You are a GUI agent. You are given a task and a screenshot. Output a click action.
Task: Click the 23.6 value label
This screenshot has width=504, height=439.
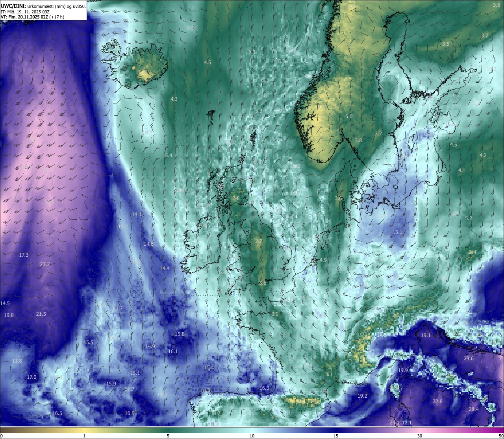[469, 358]
